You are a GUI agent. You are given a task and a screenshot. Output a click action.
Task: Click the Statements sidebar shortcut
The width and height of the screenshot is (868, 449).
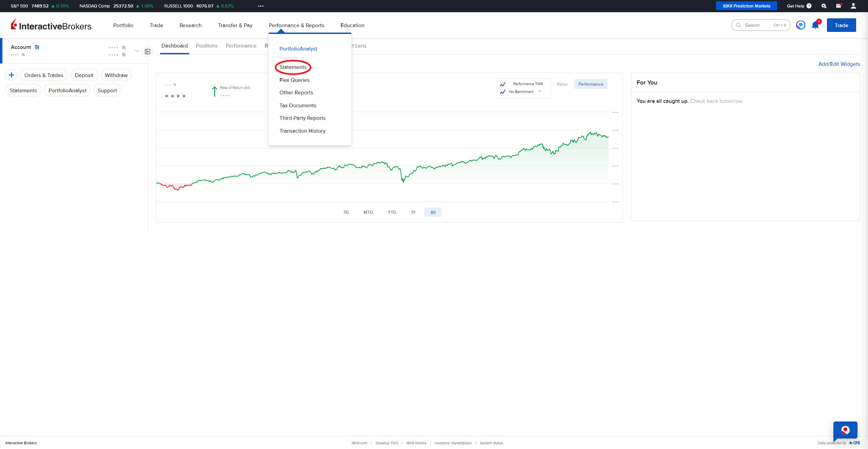(23, 91)
